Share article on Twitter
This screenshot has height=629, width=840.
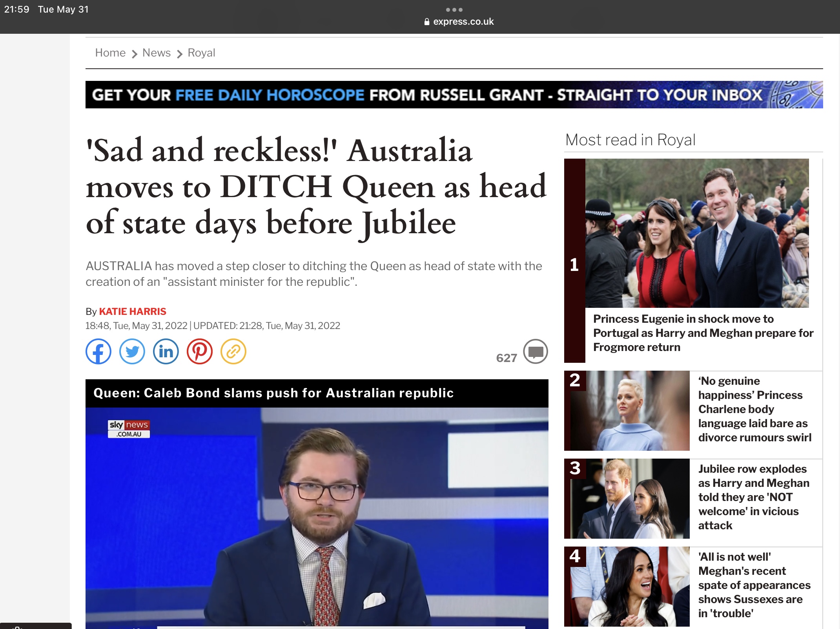132,351
